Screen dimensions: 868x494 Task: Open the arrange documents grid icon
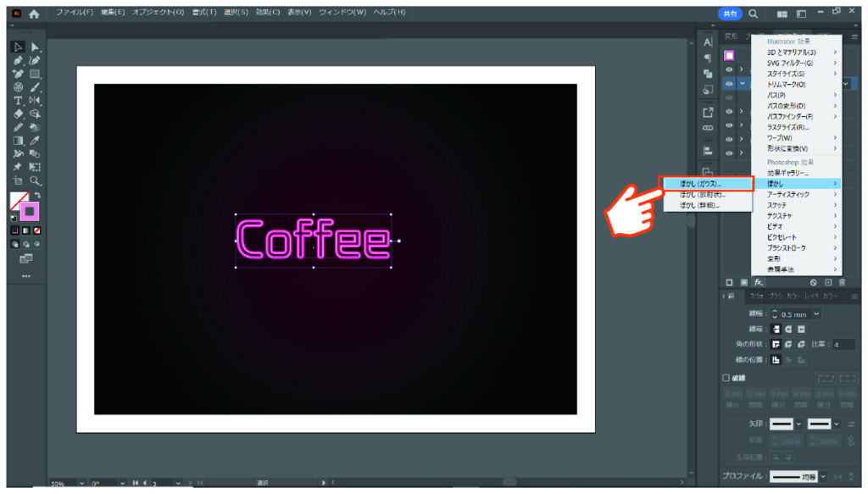coord(782,14)
